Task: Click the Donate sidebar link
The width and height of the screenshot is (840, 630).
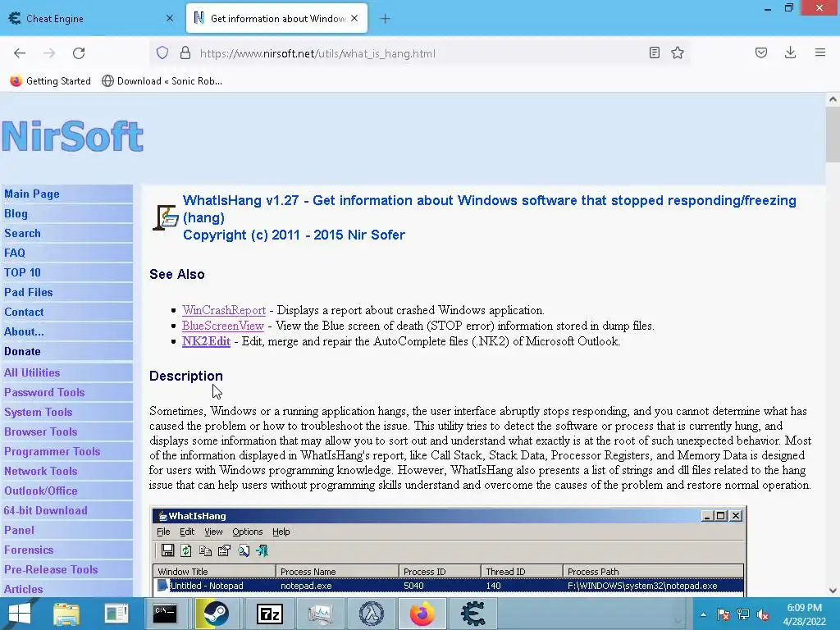Action: pos(22,351)
